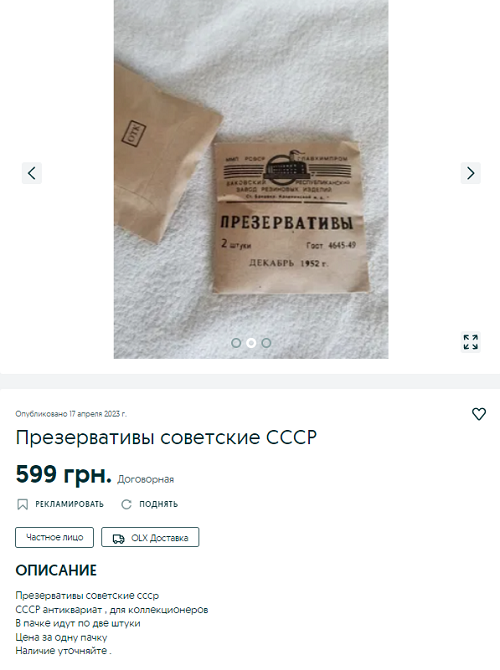Click the Договорная label
The height and width of the screenshot is (670, 500).
coord(146,479)
